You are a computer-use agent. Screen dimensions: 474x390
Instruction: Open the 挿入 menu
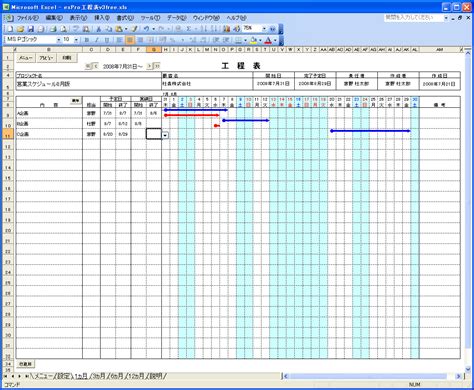click(x=102, y=18)
